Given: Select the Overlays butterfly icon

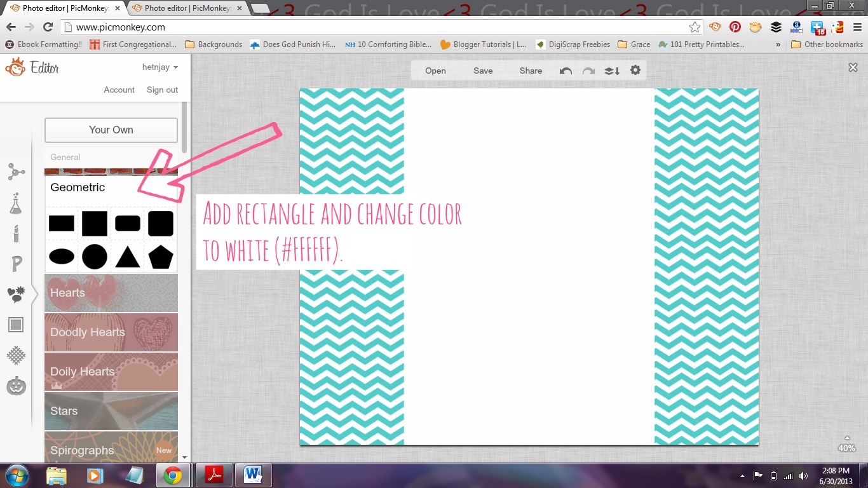Looking at the screenshot, I should coord(16,294).
